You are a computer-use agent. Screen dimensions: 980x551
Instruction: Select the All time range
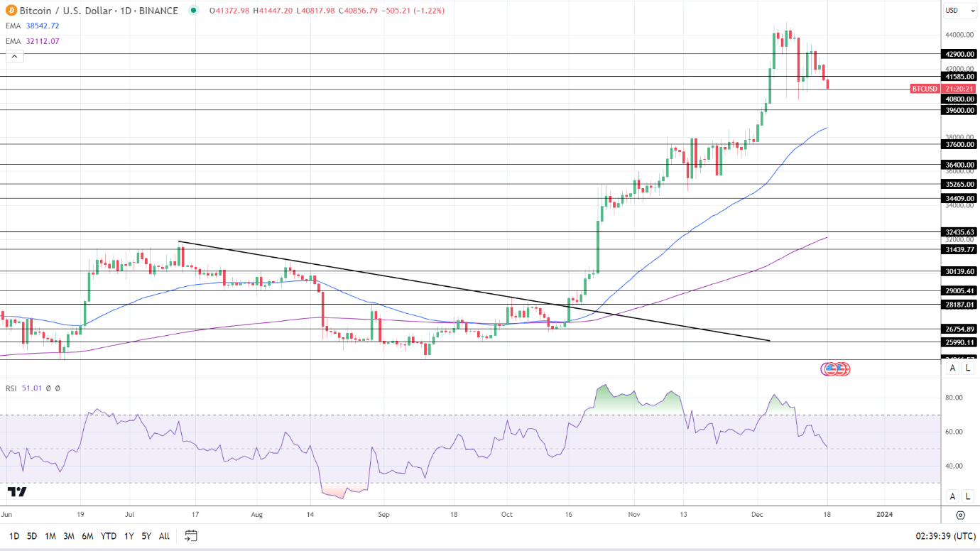[164, 536]
